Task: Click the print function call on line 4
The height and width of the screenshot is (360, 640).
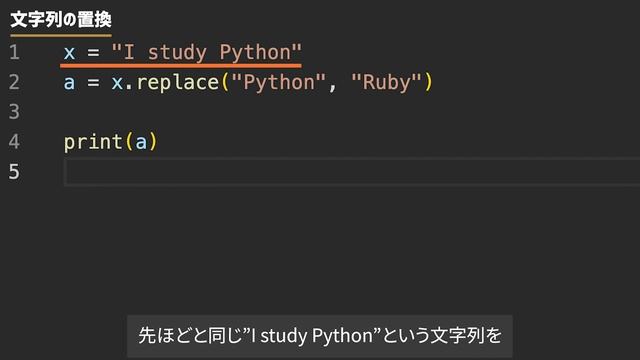Action: 93,142
